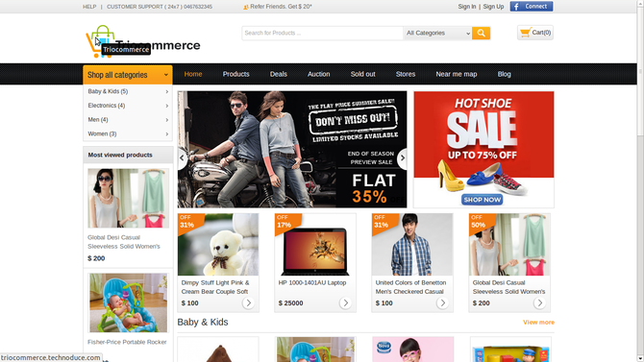Click arrow button on United Colors of Benetton card
This screenshot has height=362, width=644.
coord(442,302)
